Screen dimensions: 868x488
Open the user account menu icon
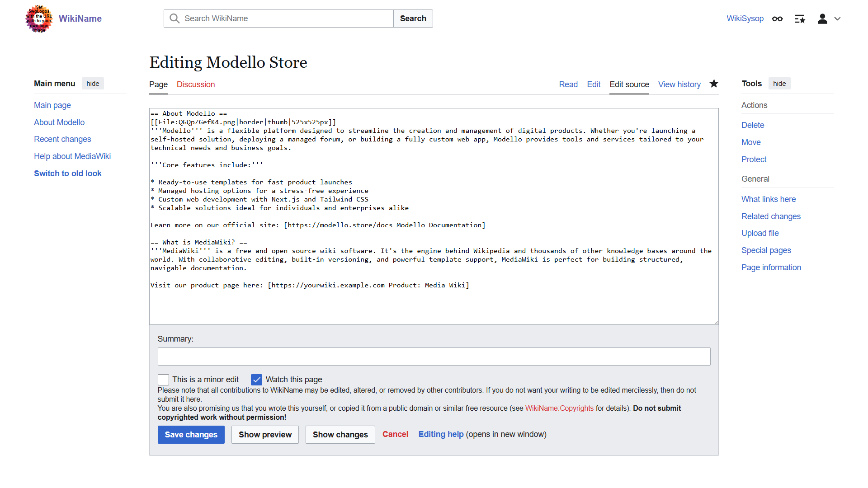[822, 19]
